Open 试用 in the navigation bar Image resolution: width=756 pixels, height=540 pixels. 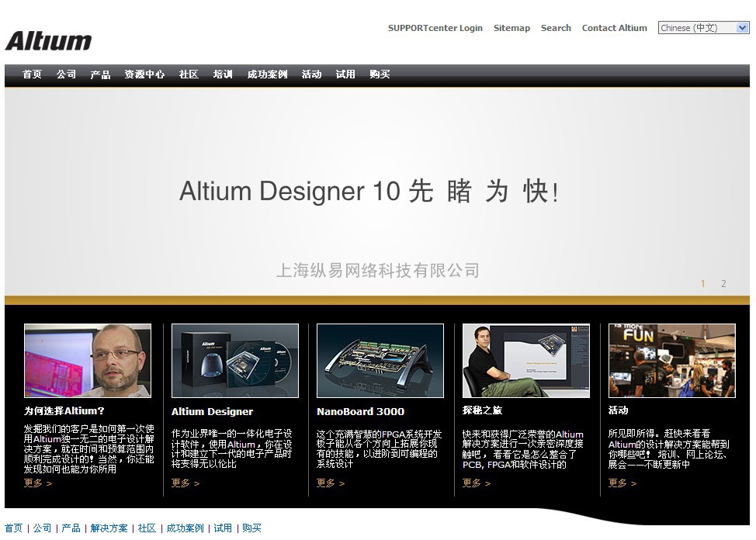[345, 74]
